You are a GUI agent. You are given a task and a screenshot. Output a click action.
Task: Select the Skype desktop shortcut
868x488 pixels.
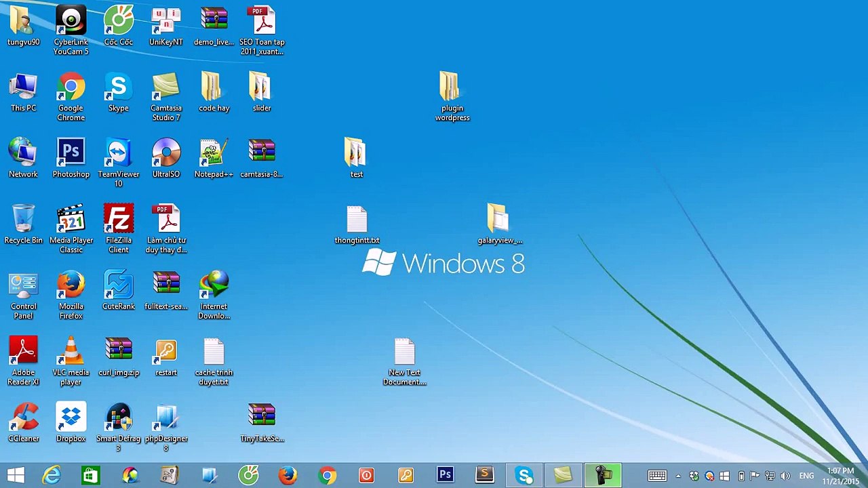(119, 93)
